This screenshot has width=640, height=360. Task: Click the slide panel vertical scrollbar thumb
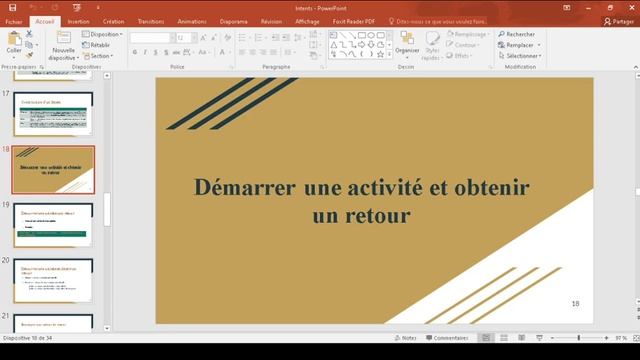pyautogui.click(x=107, y=209)
